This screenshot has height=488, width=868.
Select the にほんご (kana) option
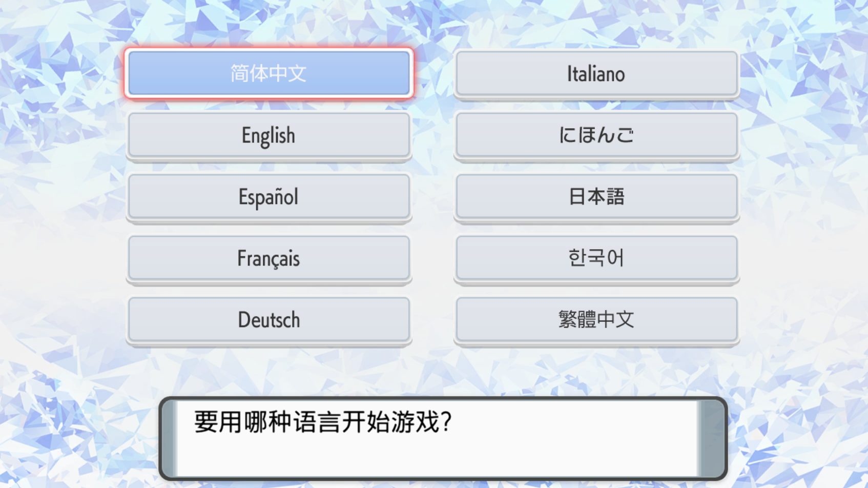click(596, 135)
